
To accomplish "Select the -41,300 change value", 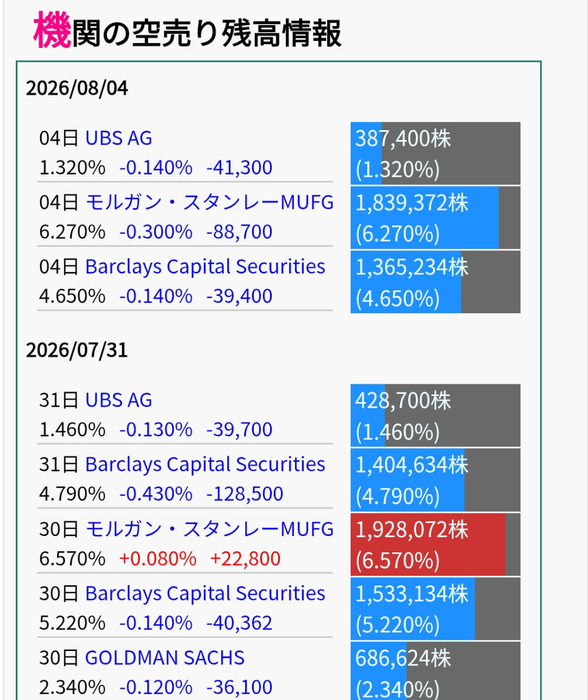I will [239, 168].
